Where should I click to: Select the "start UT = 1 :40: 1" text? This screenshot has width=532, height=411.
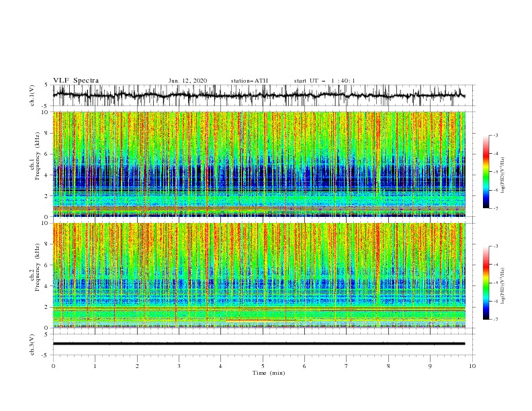pos(324,81)
